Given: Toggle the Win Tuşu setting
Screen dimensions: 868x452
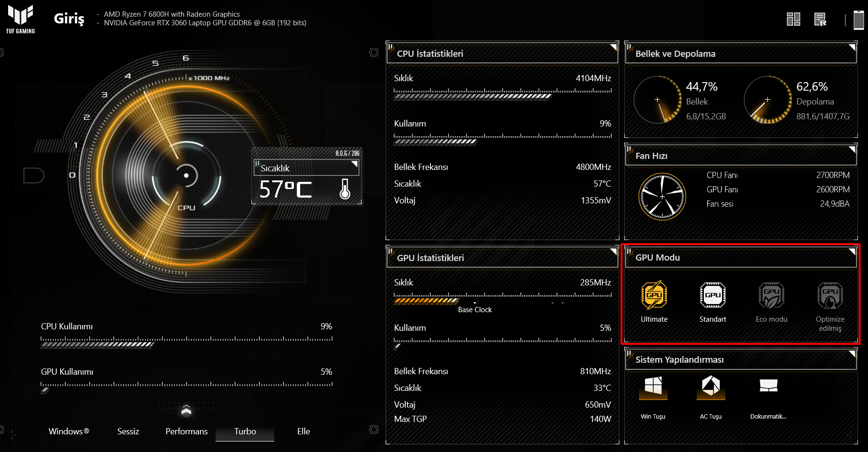Looking at the screenshot, I should [653, 387].
